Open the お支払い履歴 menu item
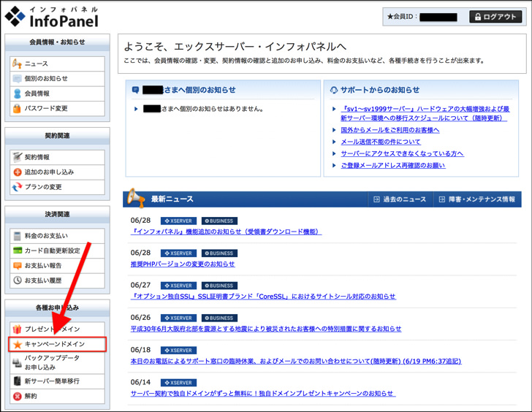This screenshot has height=412, width=532. [57, 281]
